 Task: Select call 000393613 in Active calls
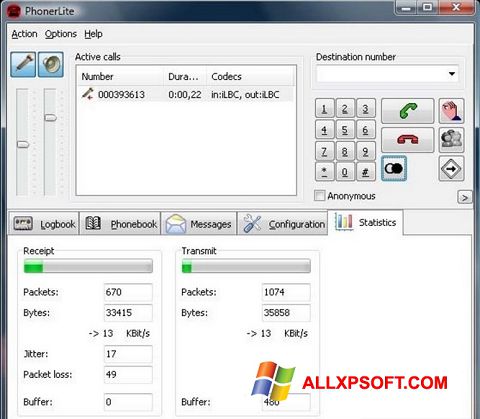pos(186,95)
